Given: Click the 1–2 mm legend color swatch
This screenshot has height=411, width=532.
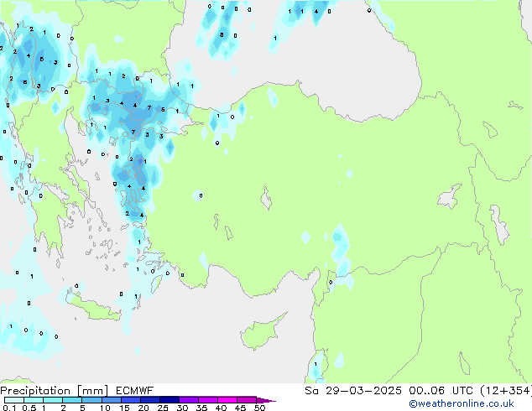Looking at the screenshot, I should click(x=53, y=400).
